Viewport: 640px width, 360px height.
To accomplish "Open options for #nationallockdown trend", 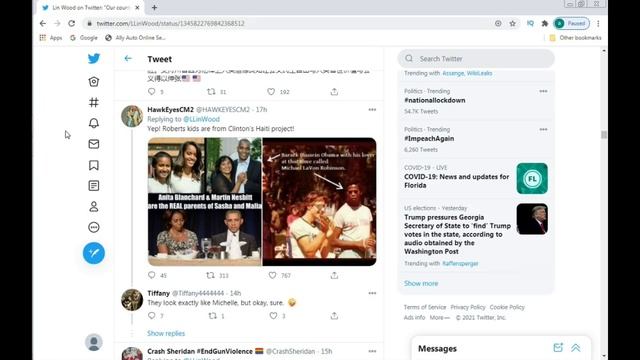I will tap(543, 91).
